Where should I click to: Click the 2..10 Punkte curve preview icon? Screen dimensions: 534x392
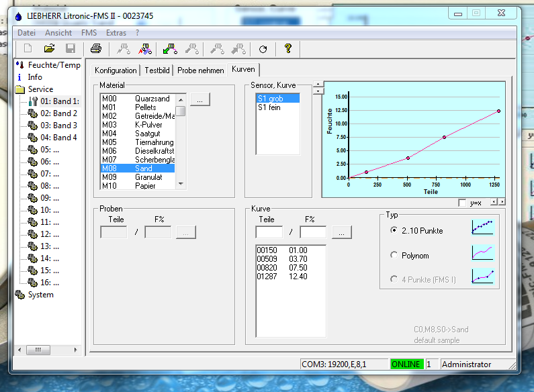pos(482,227)
